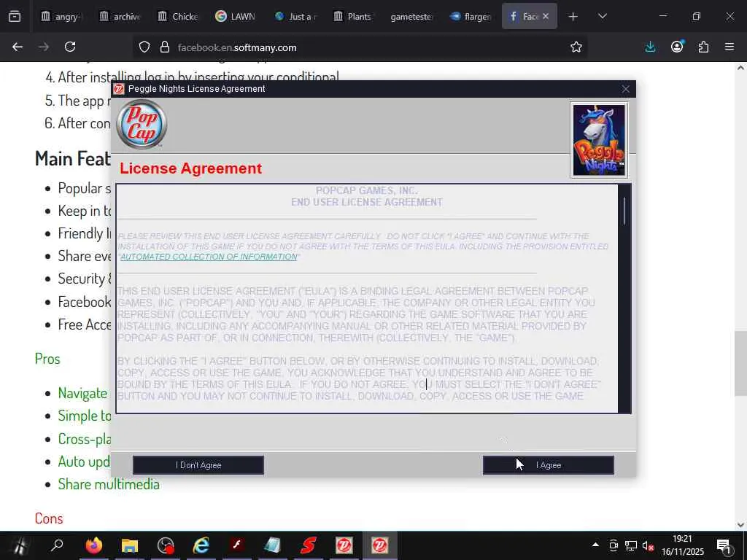Open Firefox View icon left of the tabs
This screenshot has height=560, width=747.
(x=15, y=16)
